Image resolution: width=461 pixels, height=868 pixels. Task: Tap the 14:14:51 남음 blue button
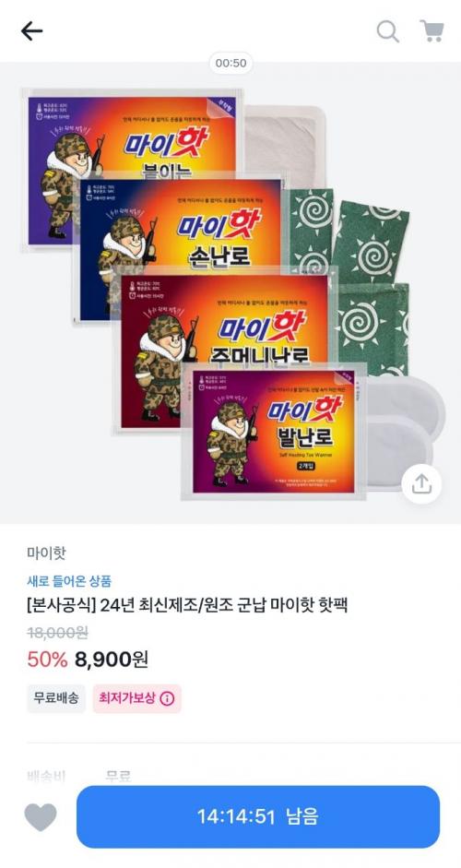coord(258,816)
